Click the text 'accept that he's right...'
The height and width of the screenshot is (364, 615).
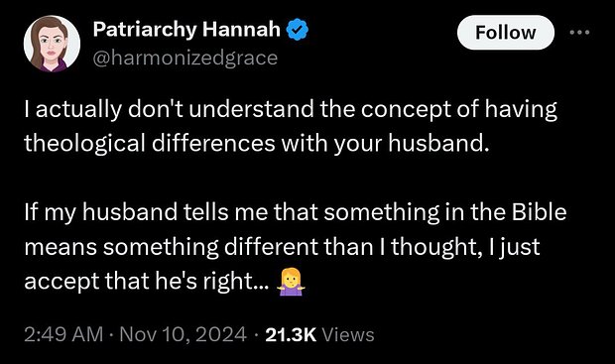pos(147,282)
